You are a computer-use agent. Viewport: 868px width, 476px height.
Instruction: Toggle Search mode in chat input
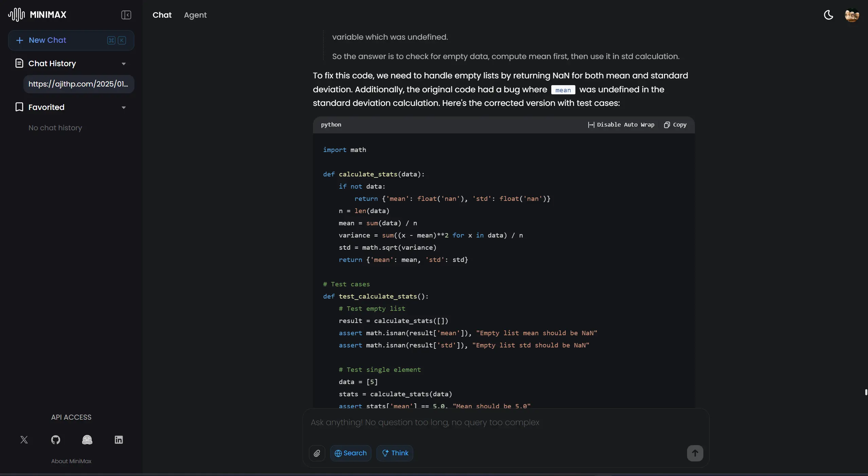tap(350, 453)
